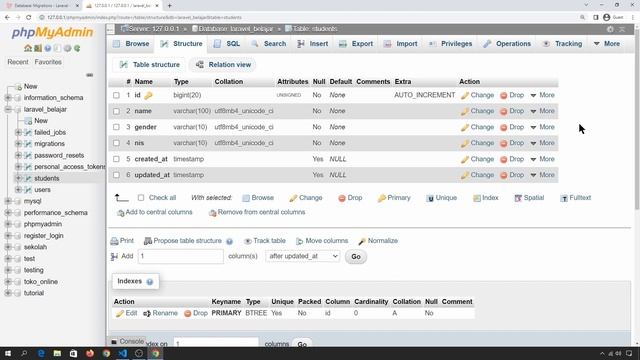Open the Favorites tab in navigation
This screenshot has height=360, width=640.
point(48,62)
